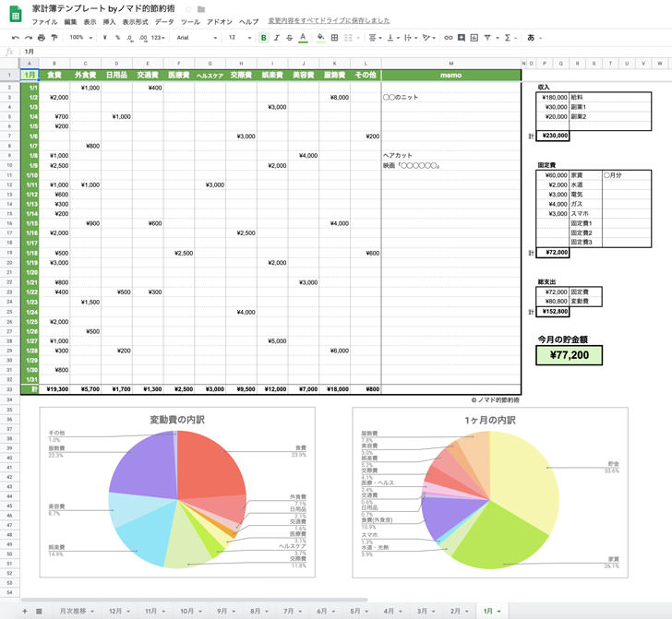The height and width of the screenshot is (619, 672).
Task: Click the print icon
Action: (x=42, y=38)
